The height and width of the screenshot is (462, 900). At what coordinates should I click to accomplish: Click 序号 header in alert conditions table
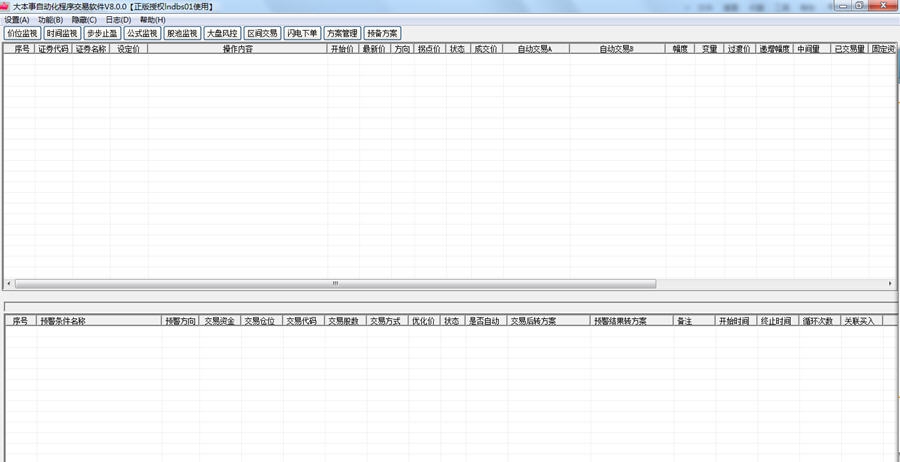(x=21, y=321)
